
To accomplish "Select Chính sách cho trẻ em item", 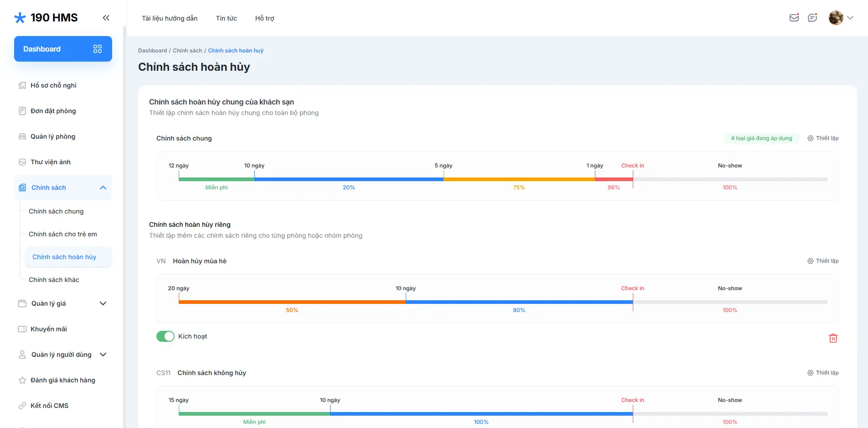I will [63, 234].
